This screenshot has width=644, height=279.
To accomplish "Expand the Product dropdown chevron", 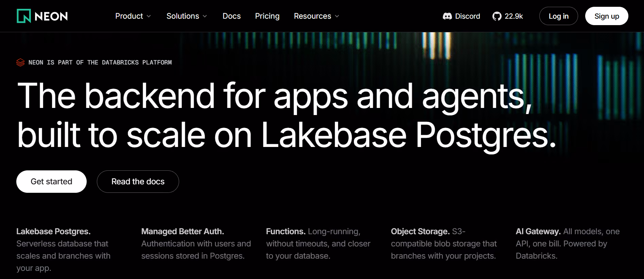I will click(149, 16).
